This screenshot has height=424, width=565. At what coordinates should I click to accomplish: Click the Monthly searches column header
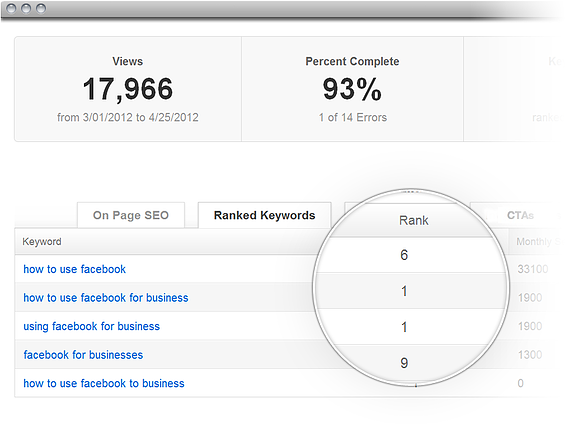coord(539,241)
